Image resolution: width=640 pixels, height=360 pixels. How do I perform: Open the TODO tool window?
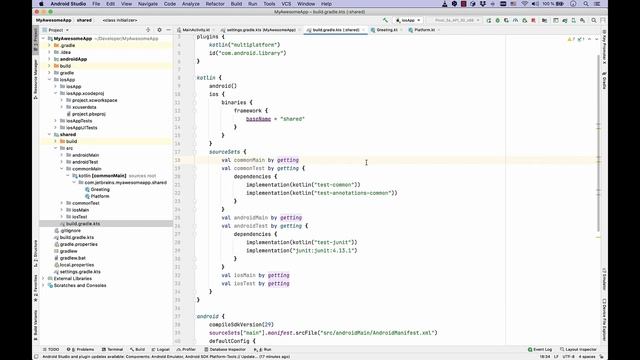(51, 349)
